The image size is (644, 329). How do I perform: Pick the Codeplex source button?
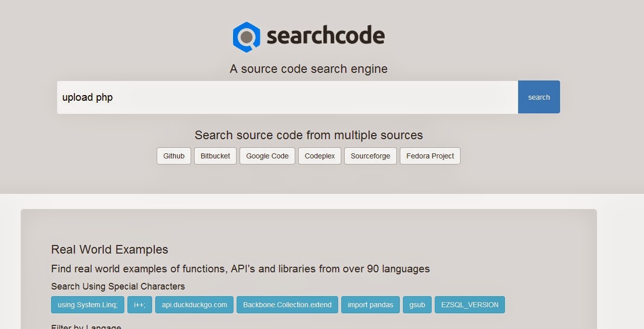pos(320,156)
